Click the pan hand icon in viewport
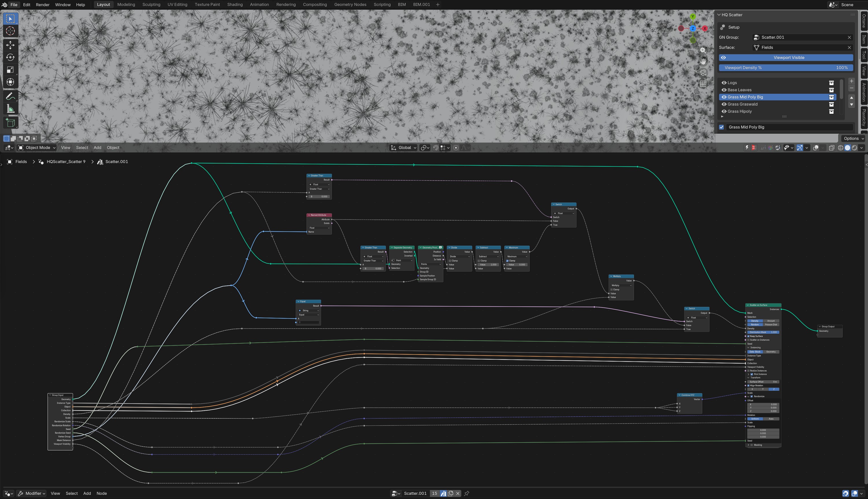 pyautogui.click(x=703, y=62)
